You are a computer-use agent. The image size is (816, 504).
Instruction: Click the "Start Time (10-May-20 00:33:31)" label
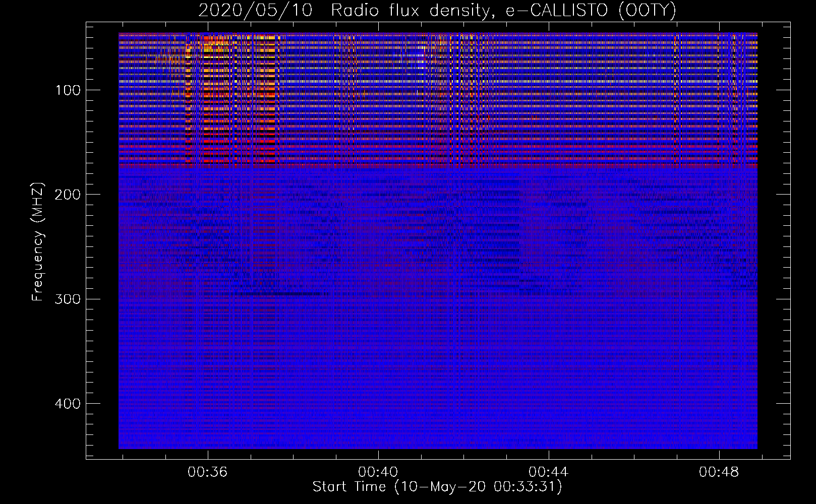437,487
